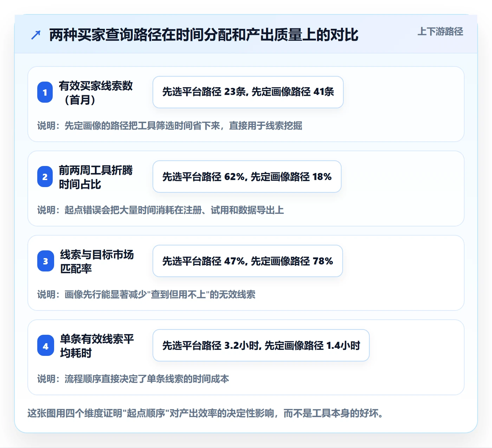Click the note 说明：先定画像的路径把工具筛选时间省下来
Image resolution: width=492 pixels, height=448 pixels.
click(170, 126)
